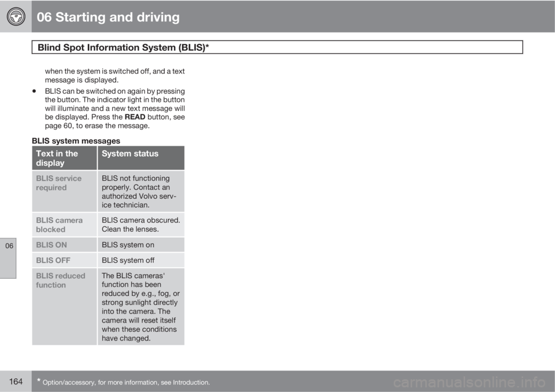
Task: Click the 'BLIS OFF' table cell
Action: (64, 260)
